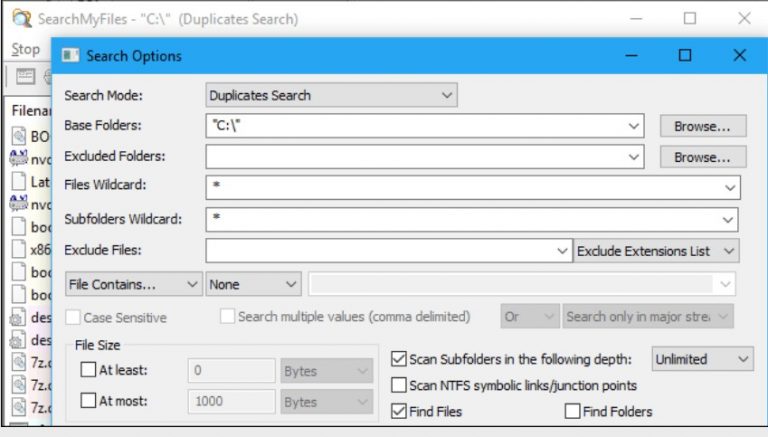Close the Search Options dialog
768x437 pixels.
[740, 55]
